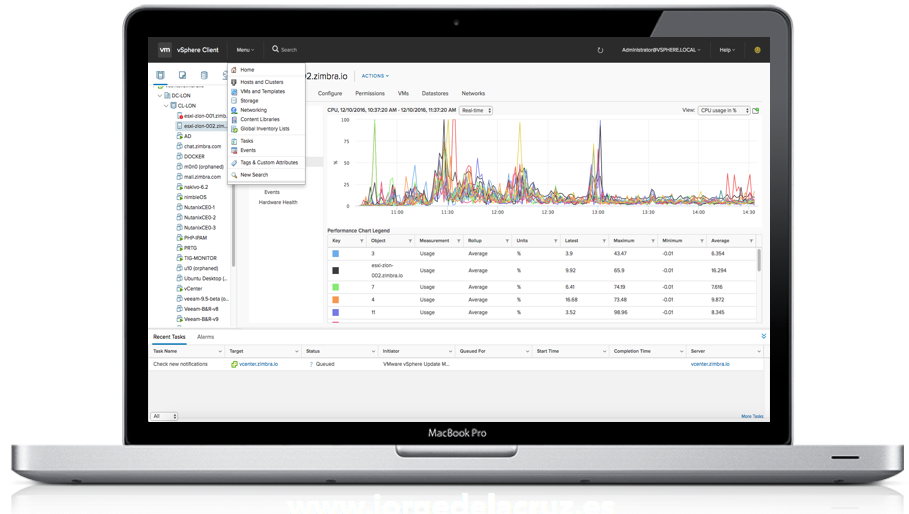Viewport: 909px width, 514px height.
Task: Open the Menu dropdown in the header
Action: [245, 50]
